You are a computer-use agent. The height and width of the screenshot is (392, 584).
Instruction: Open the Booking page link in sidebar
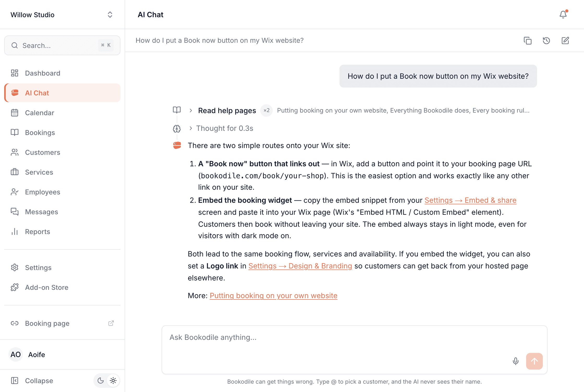coord(62,323)
